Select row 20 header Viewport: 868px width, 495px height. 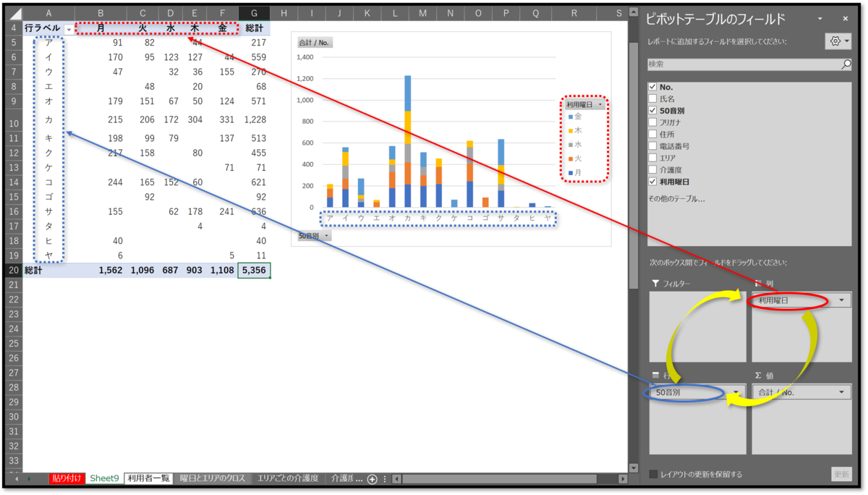click(13, 270)
